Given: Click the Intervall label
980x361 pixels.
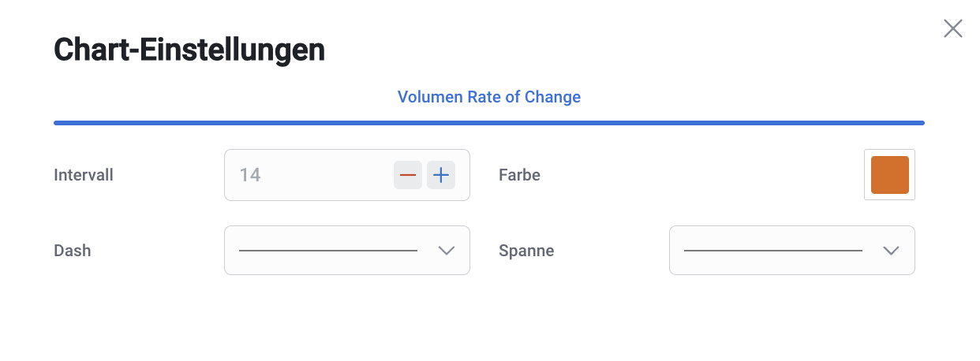Looking at the screenshot, I should (x=84, y=175).
